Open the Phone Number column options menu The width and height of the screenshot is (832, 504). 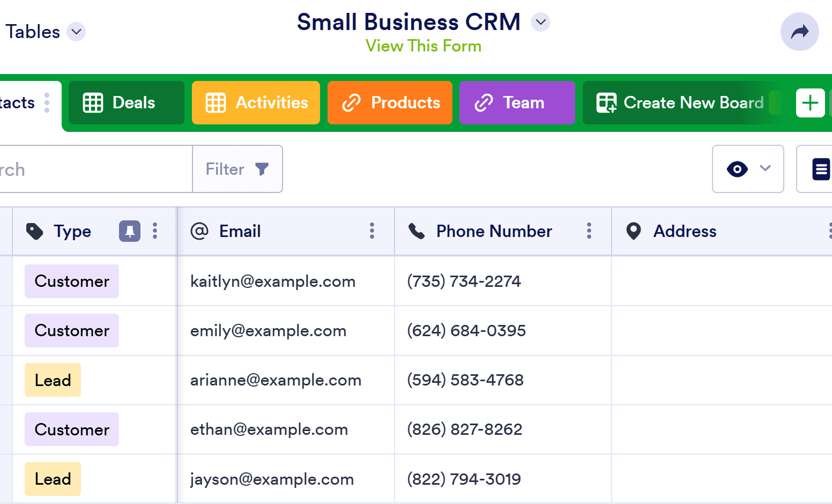coord(589,231)
